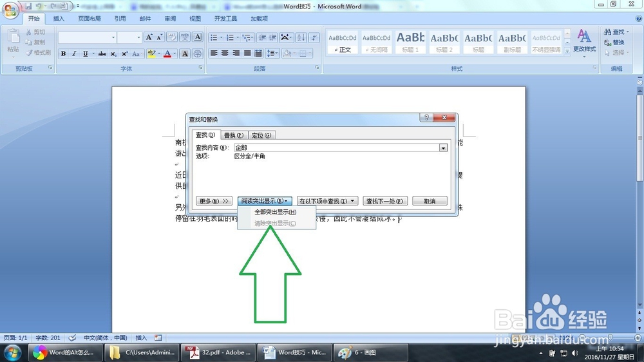Toggle strikethrough text formatting
The image size is (644, 362).
pos(102,54)
